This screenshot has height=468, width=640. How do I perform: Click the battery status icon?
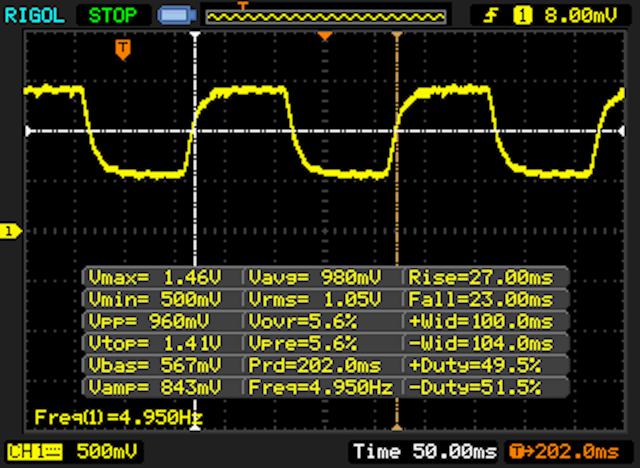click(x=177, y=16)
